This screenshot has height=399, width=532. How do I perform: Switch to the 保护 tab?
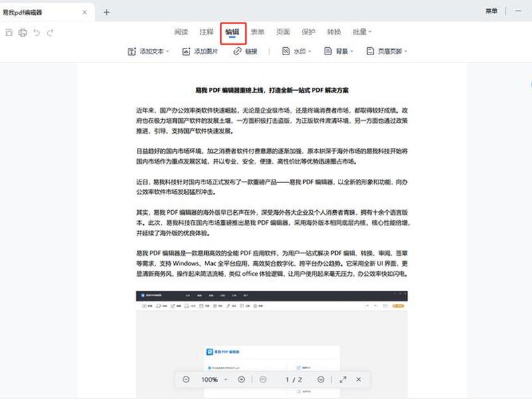click(309, 32)
